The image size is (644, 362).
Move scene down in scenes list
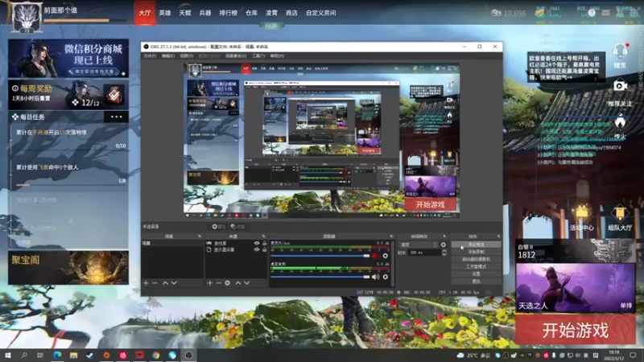[x=174, y=283]
